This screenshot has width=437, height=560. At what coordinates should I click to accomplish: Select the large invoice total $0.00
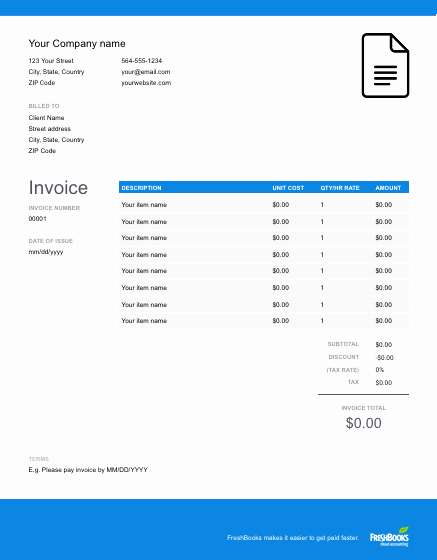pos(363,423)
